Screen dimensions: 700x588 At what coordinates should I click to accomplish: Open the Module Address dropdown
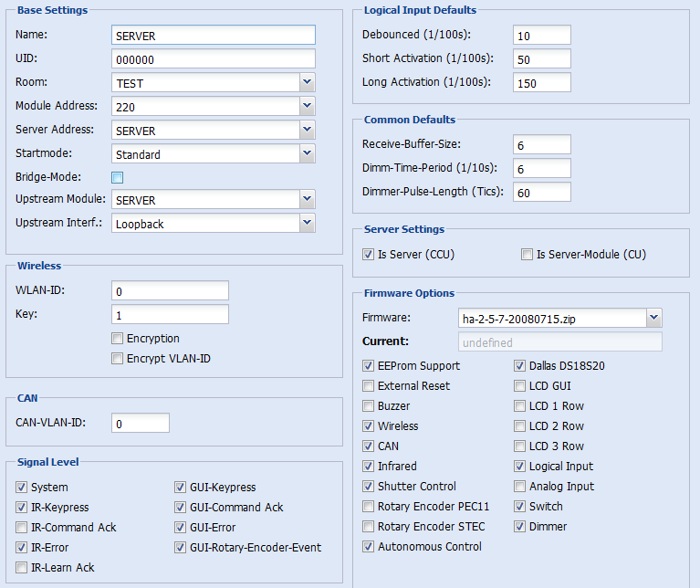(307, 106)
